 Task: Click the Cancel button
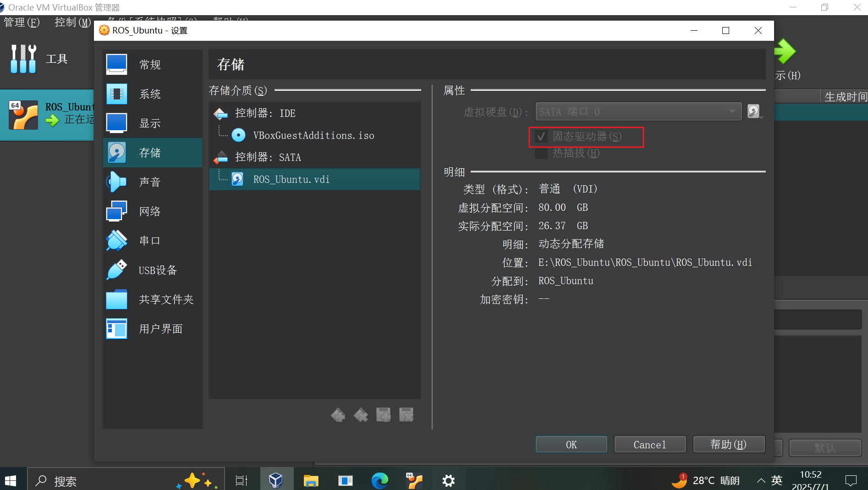[649, 445]
